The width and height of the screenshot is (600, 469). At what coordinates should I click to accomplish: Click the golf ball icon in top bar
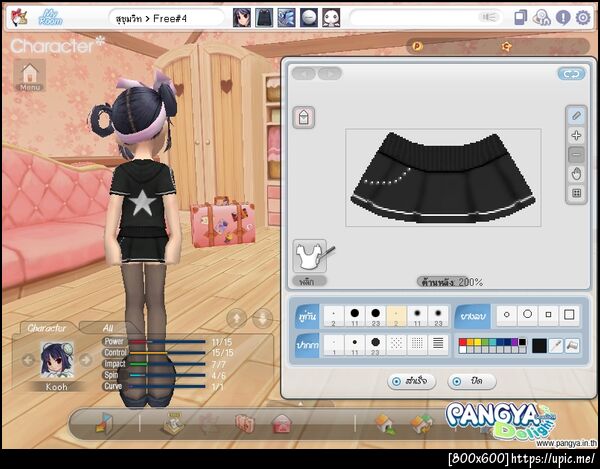click(308, 18)
